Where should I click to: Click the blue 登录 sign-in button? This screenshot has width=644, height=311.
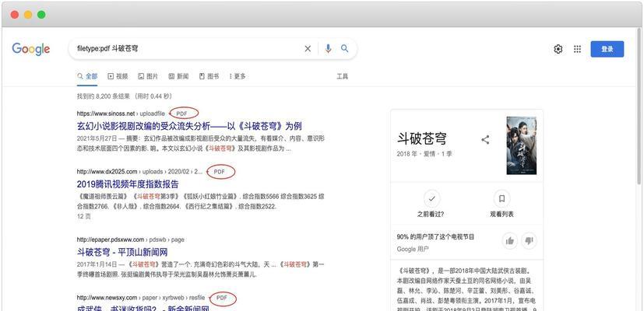[x=607, y=49]
